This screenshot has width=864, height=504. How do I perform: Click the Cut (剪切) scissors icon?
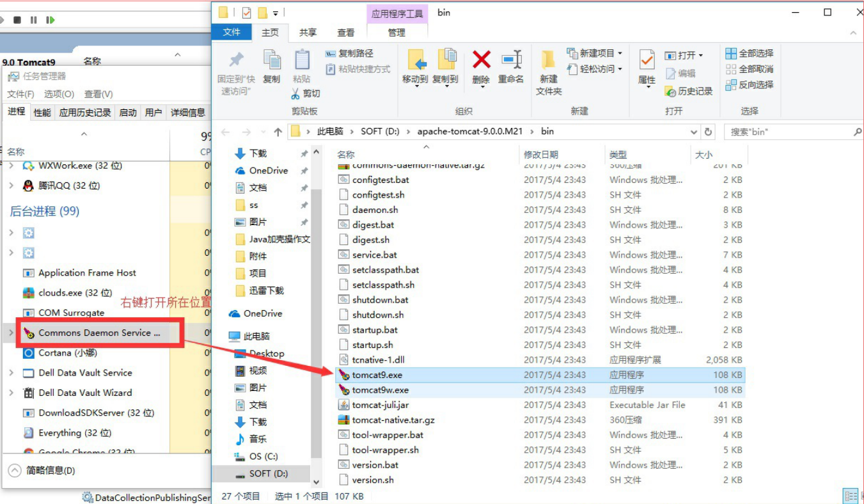(295, 94)
